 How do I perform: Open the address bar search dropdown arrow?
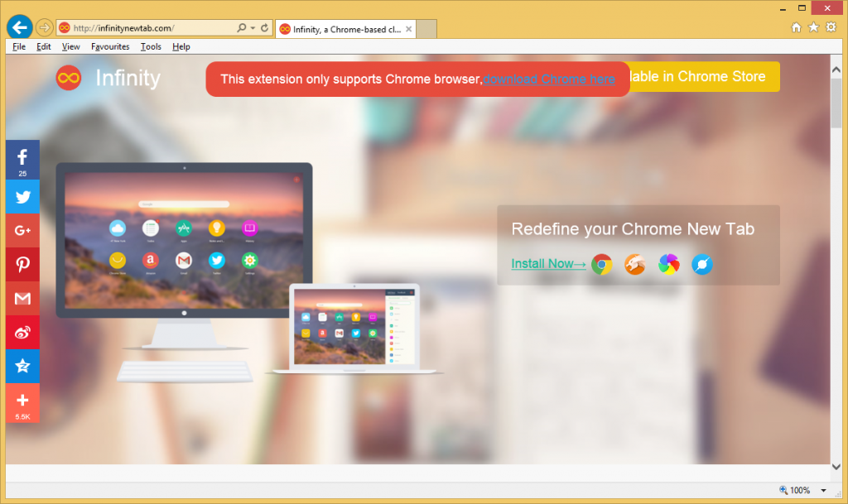pyautogui.click(x=253, y=27)
